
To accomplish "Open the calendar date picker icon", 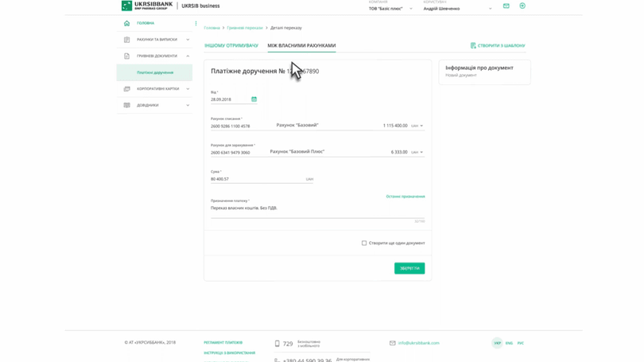I will [254, 99].
